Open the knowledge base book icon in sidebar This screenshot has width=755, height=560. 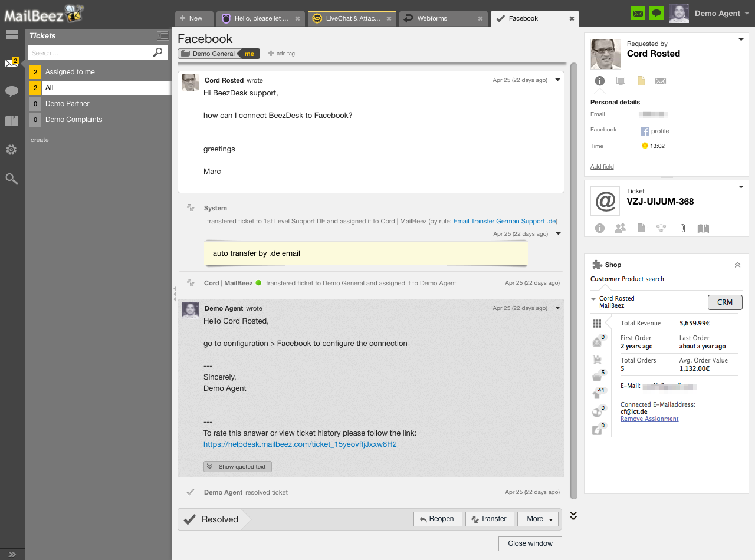click(12, 121)
